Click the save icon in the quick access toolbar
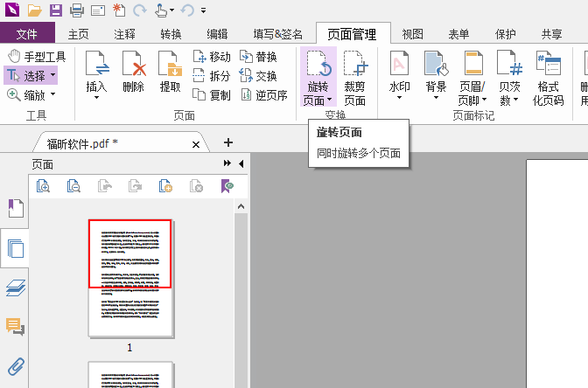Image resolution: width=588 pixels, height=388 pixels. point(55,10)
